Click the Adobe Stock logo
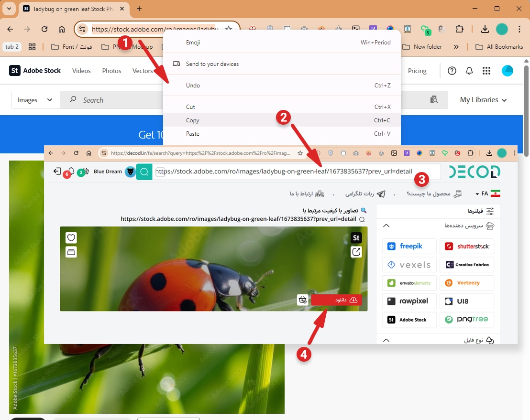This screenshot has width=530, height=420. tap(35, 71)
